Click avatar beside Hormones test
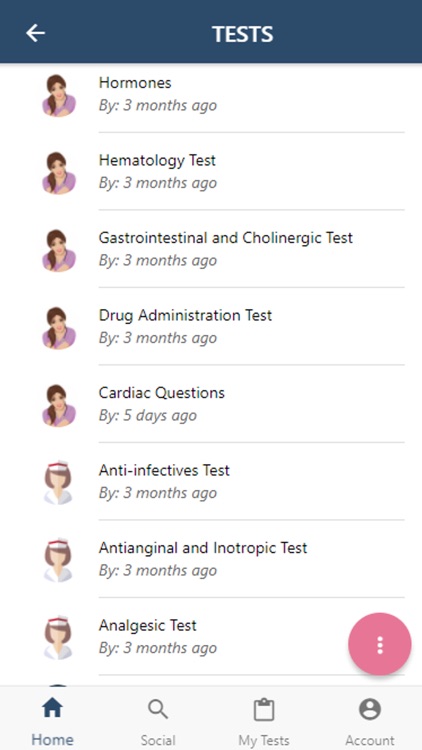 pos(59,95)
